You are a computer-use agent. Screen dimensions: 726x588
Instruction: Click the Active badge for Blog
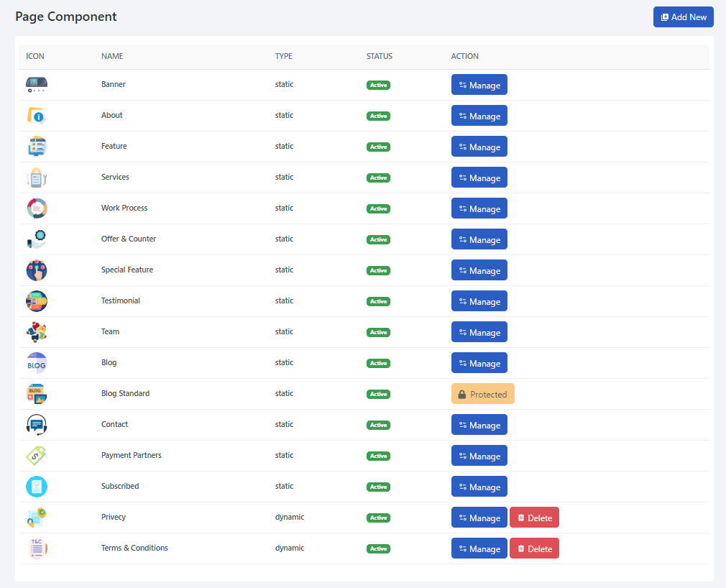point(379,363)
